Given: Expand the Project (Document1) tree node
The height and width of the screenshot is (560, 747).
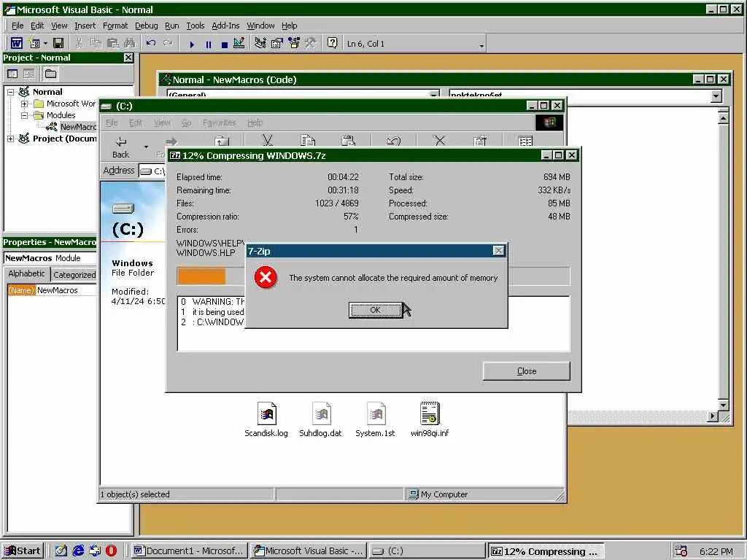Looking at the screenshot, I should [x=10, y=139].
